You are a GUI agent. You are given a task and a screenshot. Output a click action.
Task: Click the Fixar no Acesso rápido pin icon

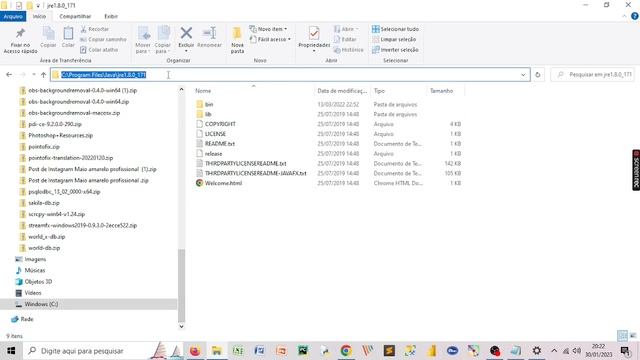click(20, 33)
